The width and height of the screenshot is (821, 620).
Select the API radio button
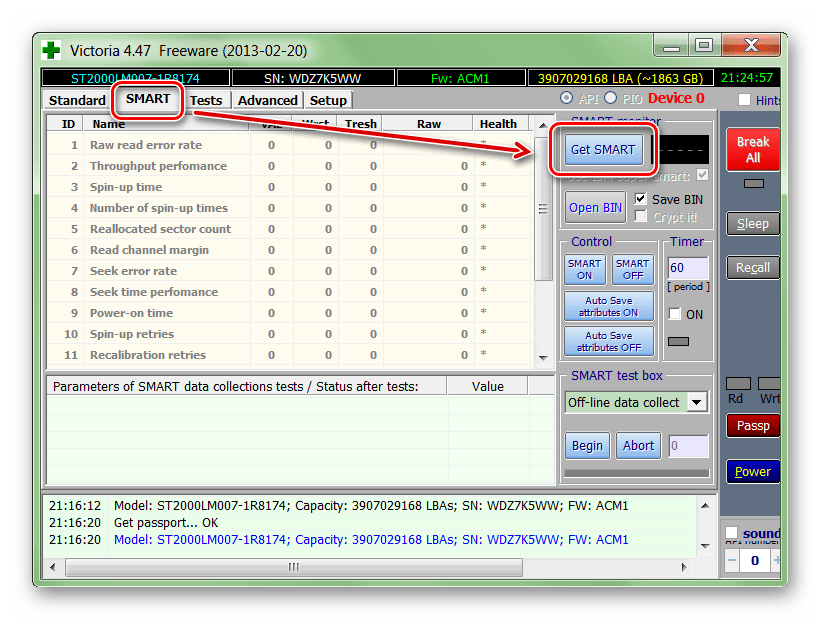click(567, 98)
